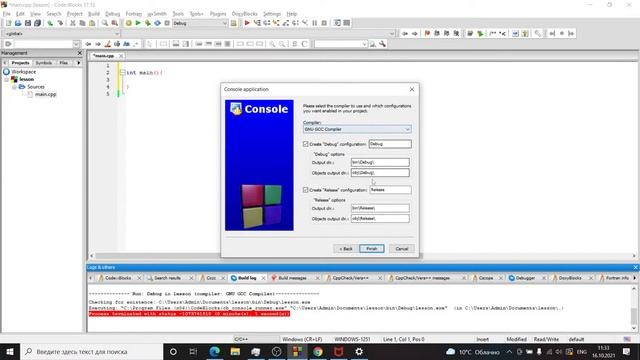This screenshot has width=640, height=360.
Task: Close the Management panel
Action: click(80, 53)
